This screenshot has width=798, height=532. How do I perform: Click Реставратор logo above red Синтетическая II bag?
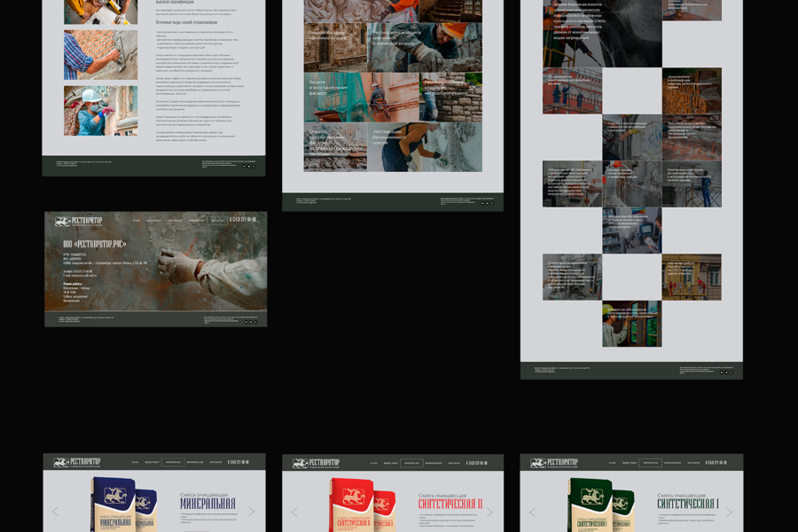pyautogui.click(x=316, y=463)
